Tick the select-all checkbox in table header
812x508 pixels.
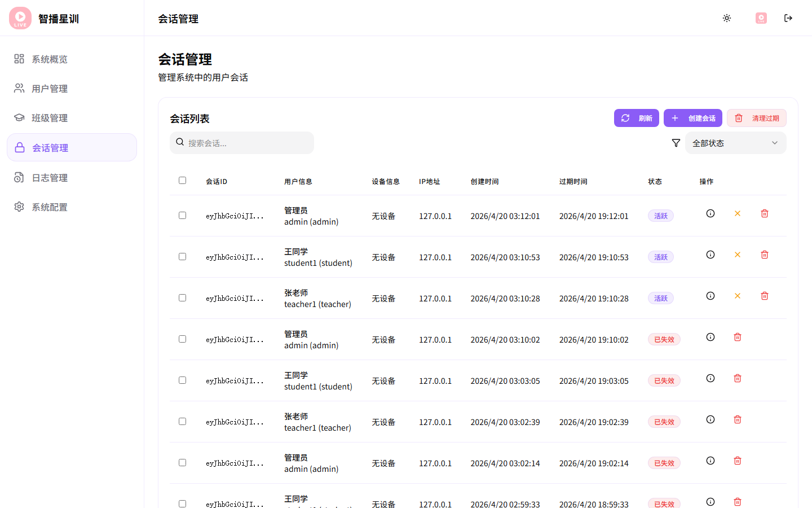[182, 181]
